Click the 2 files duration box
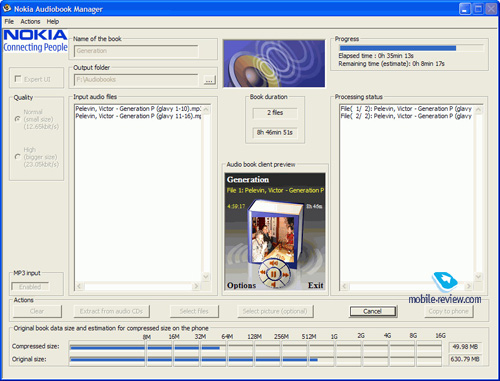 (275, 113)
